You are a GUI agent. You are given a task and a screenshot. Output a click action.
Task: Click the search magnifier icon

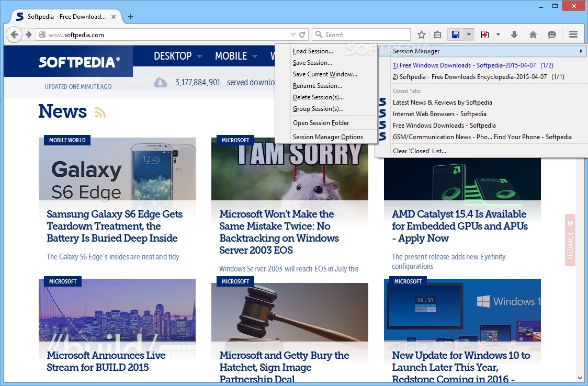click(x=319, y=35)
